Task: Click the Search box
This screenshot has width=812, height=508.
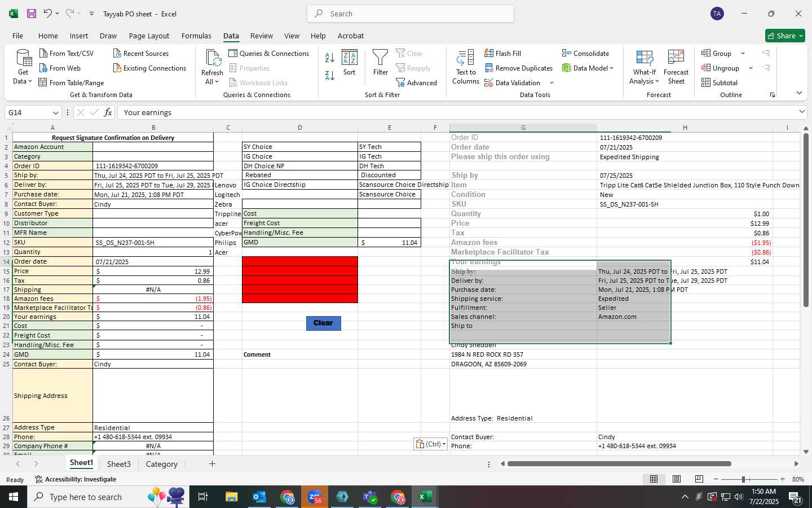Action: coord(411,14)
